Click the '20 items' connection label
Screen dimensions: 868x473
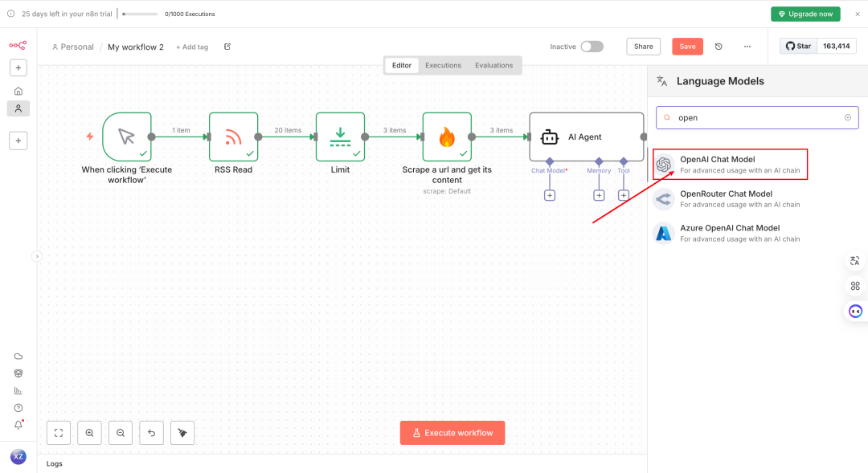pyautogui.click(x=288, y=130)
